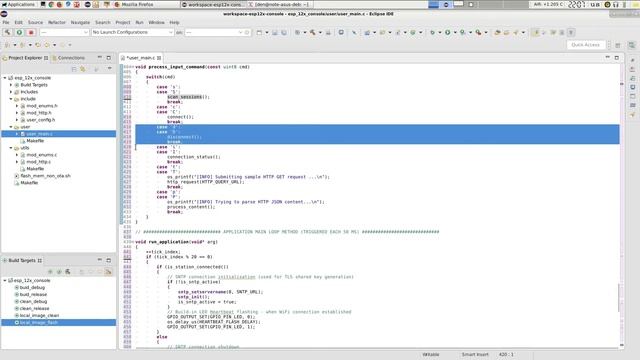Screen dimensions: 640x360
Task: Expand the Build Targets folder in Project Explorer
Action: pyautogui.click(x=11, y=85)
